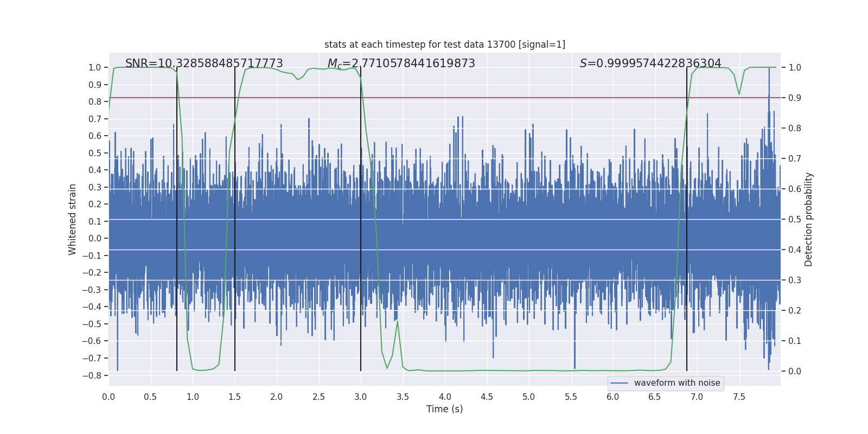The height and width of the screenshot is (434, 868).
Task: Click the 5.0 tick on the Time axis
Action: pyautogui.click(x=529, y=397)
